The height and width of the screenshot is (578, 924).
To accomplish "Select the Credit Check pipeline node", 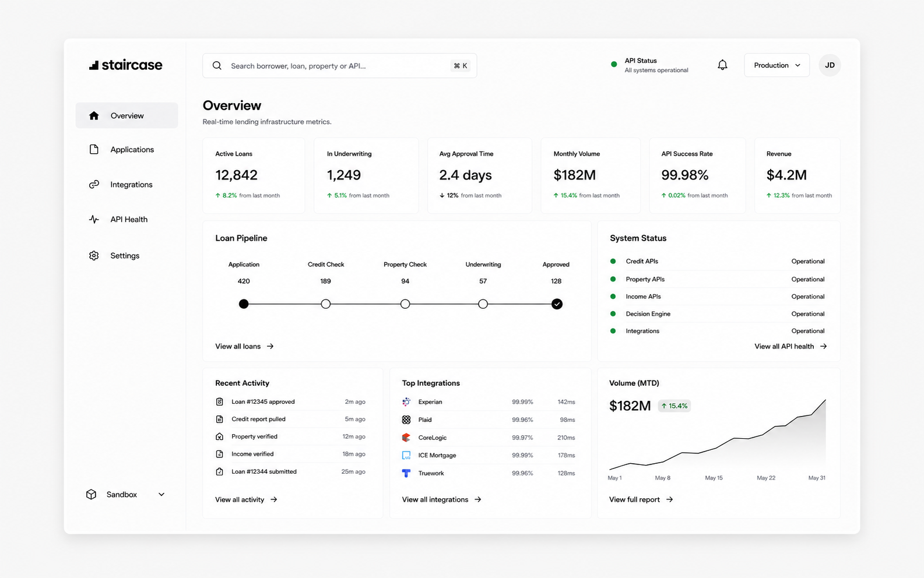I will (326, 304).
